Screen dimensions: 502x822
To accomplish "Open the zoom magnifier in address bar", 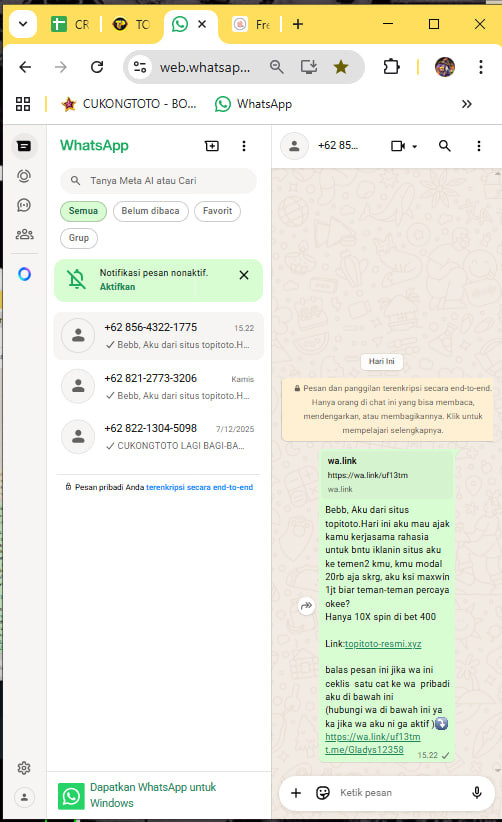I will tap(277, 67).
